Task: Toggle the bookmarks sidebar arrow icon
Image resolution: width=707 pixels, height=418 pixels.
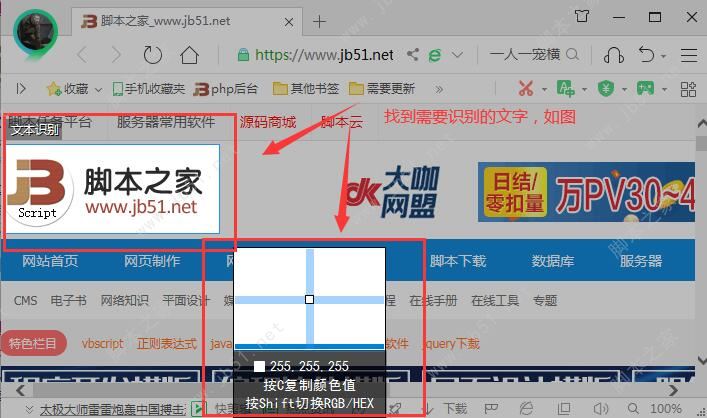Action: [21, 88]
